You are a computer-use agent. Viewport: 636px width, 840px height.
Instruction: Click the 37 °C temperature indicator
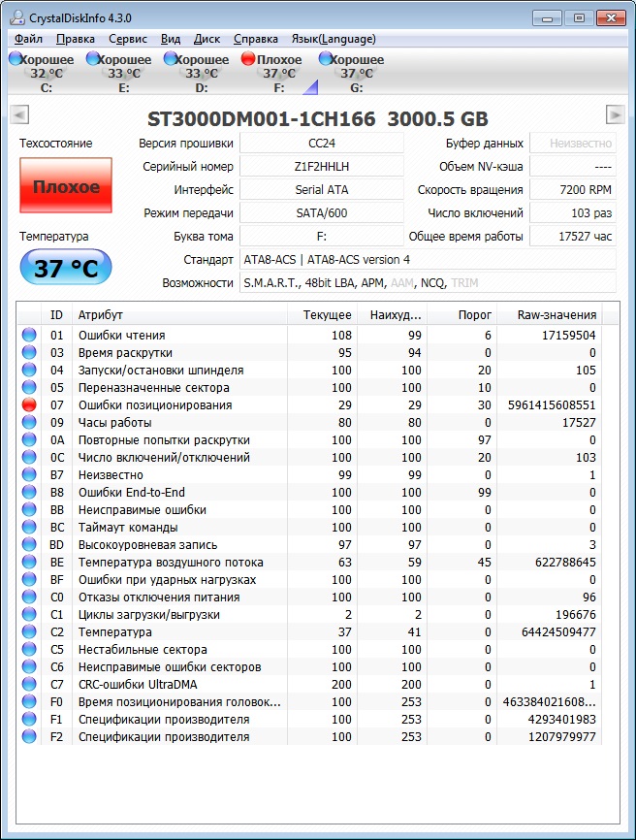click(x=66, y=267)
